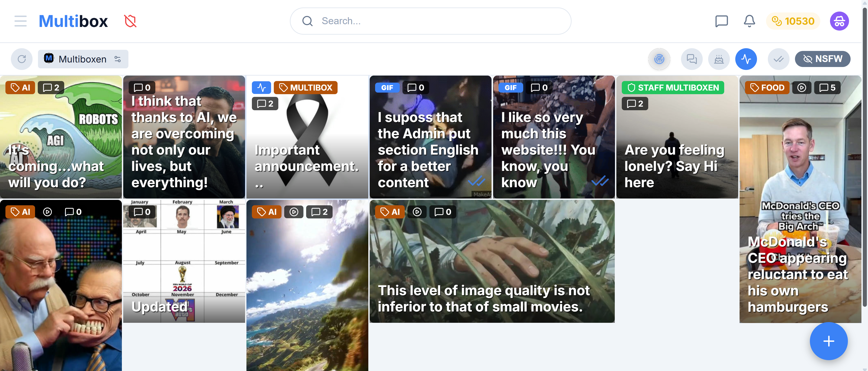This screenshot has height=371, width=868.
Task: Click the refresh feed icon
Action: 22,59
